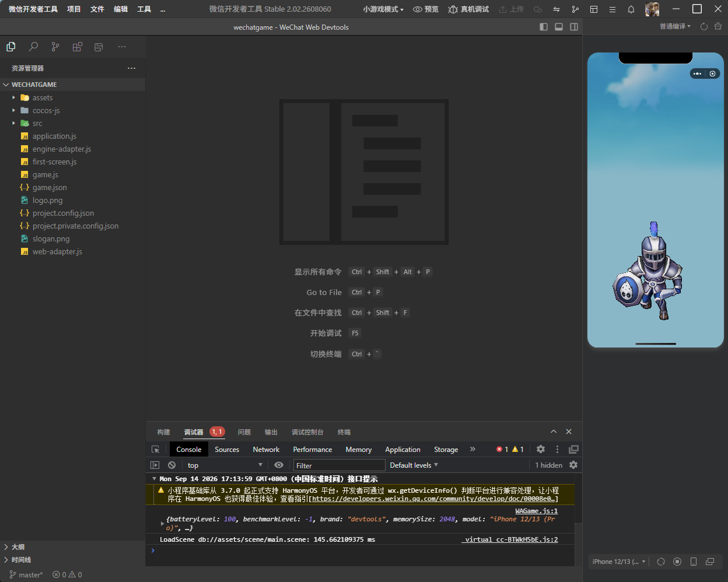Open the layout icon in the title bar
The image size is (728, 582).
click(594, 9)
